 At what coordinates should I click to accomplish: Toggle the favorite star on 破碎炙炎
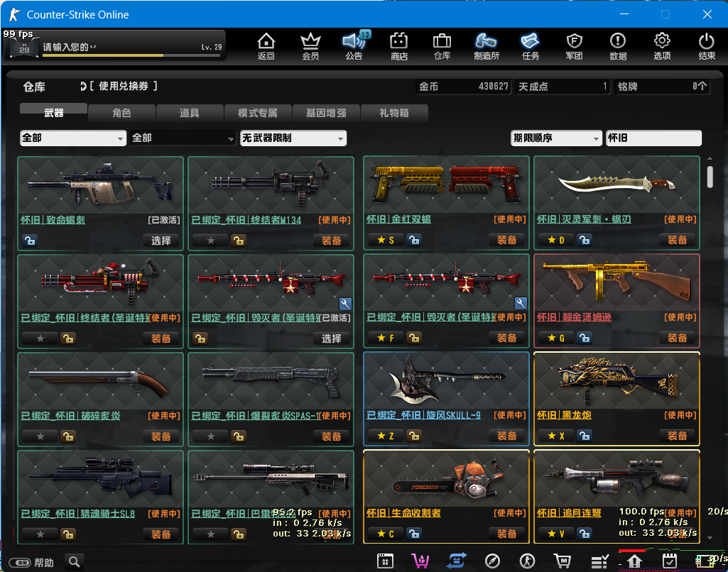(x=40, y=436)
